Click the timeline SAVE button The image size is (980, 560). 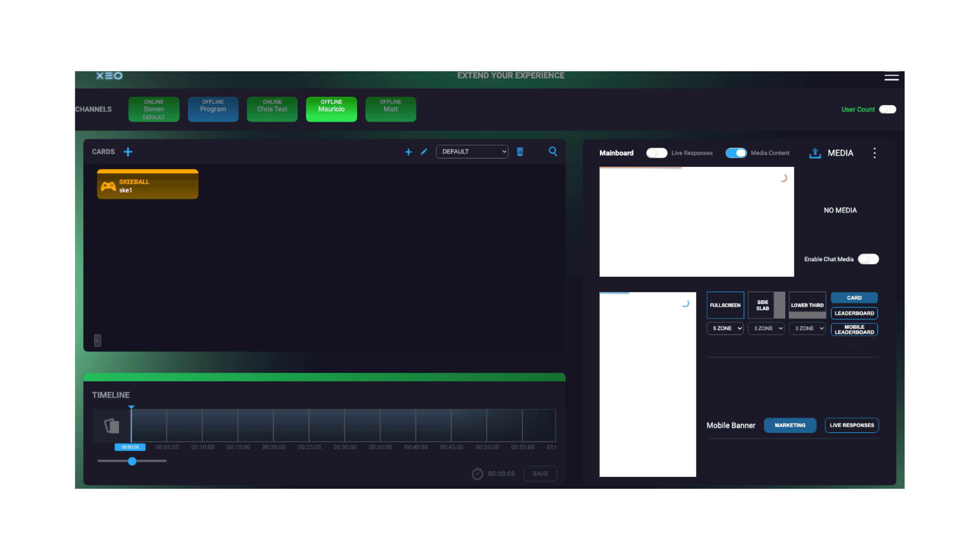coord(540,473)
